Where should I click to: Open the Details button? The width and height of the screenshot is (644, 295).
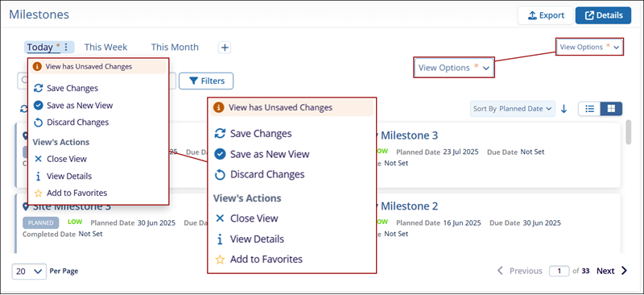click(x=603, y=15)
